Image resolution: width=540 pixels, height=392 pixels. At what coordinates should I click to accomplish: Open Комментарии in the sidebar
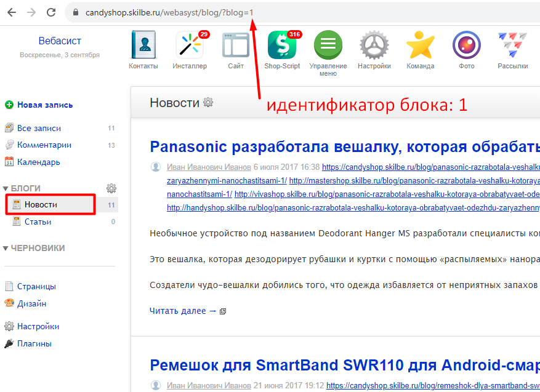coord(44,145)
